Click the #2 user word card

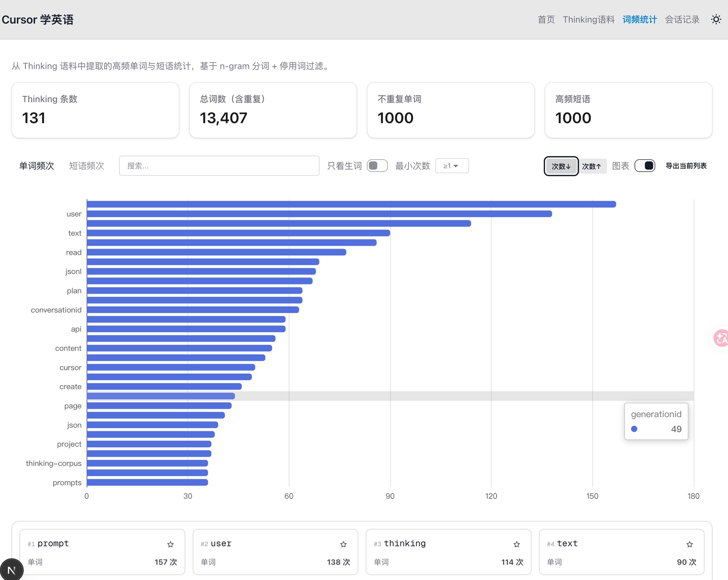click(x=275, y=552)
